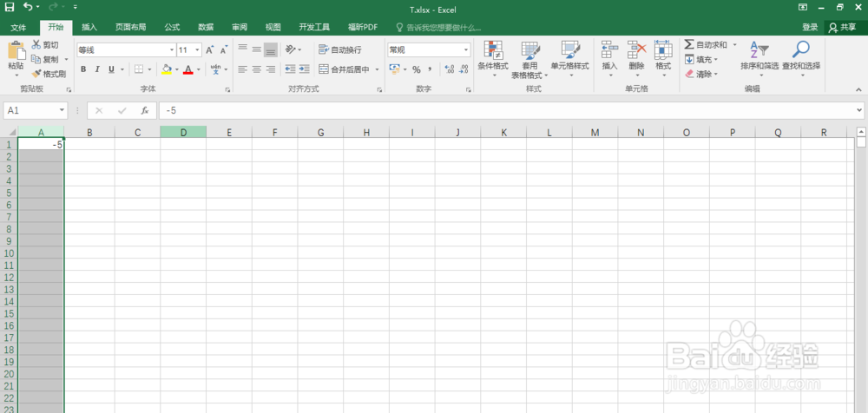Image resolution: width=868 pixels, height=413 pixels.
Task: Open 排序和筛选 sort and filter
Action: pos(759,59)
